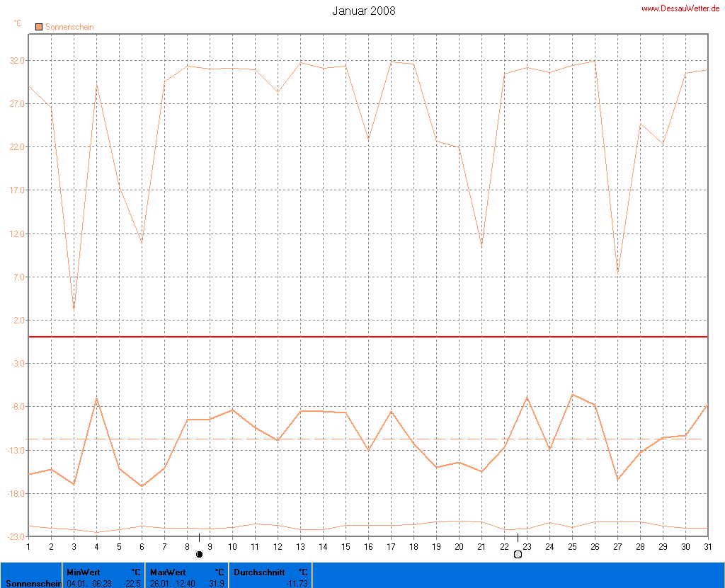725x588 pixels.
Task: Click the Januar 2008 chart title
Action: [364, 11]
